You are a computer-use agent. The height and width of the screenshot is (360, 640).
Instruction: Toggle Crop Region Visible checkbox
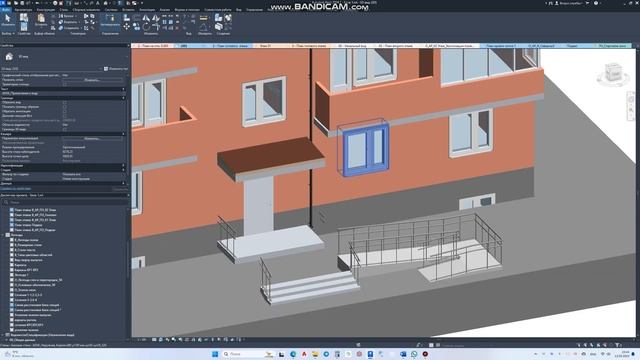click(x=64, y=107)
